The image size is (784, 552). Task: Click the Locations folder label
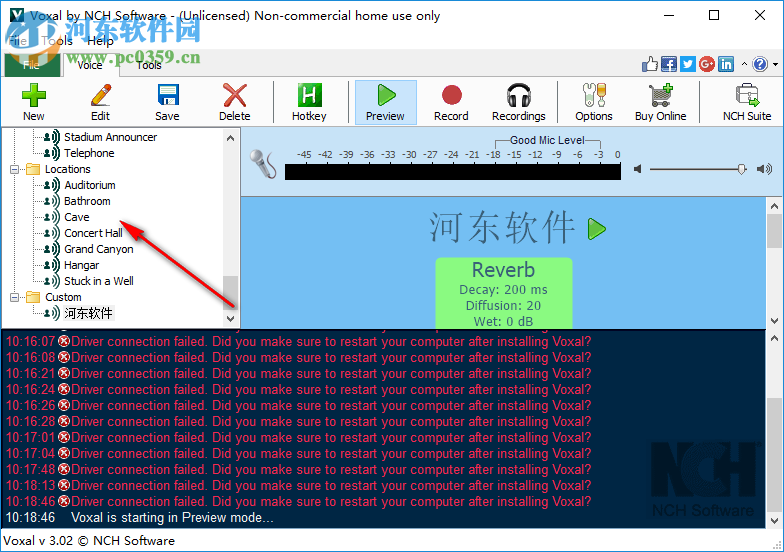click(68, 169)
